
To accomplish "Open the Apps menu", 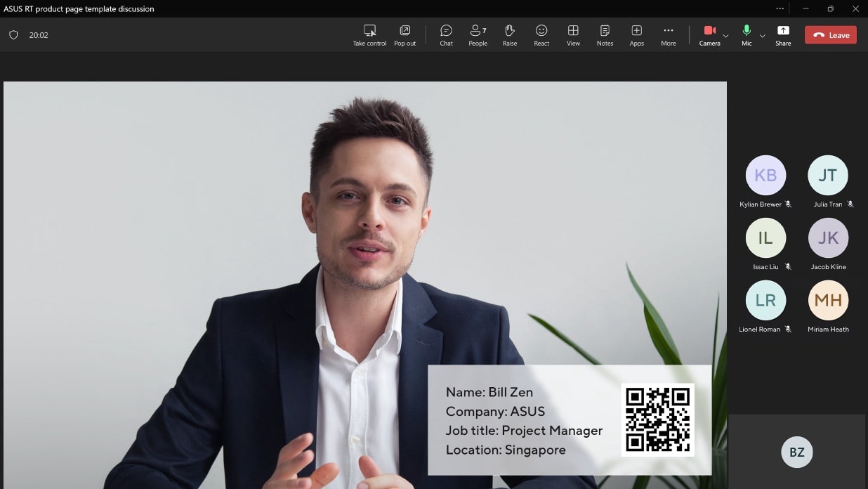I will click(636, 35).
